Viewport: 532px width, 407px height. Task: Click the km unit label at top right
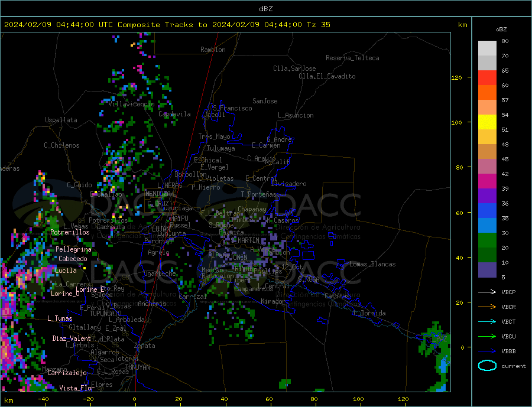click(462, 25)
